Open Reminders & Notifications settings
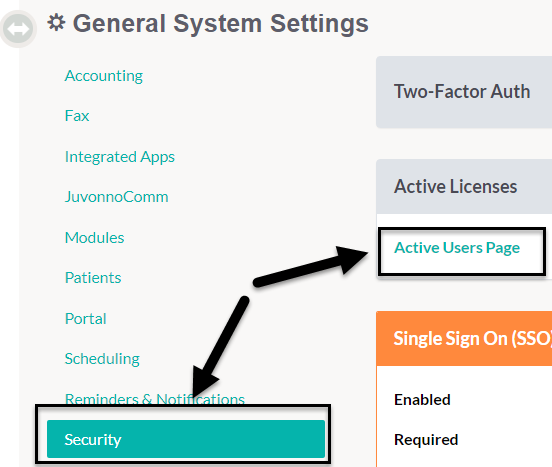 [155, 399]
